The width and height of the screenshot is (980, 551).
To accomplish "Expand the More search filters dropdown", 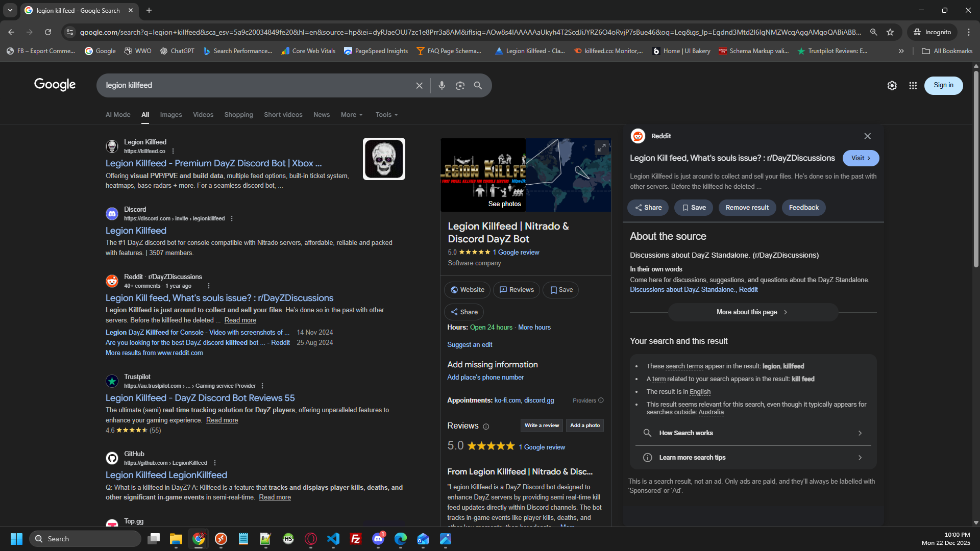I will pos(352,115).
